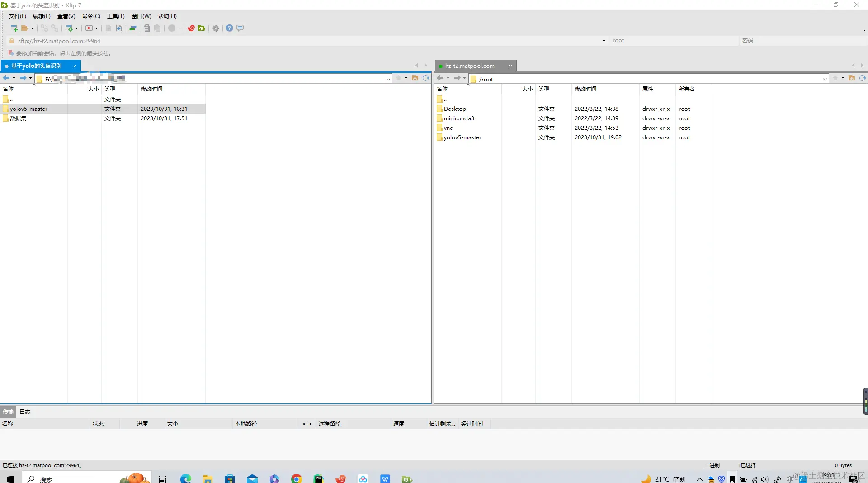
Task: Open the Windows Start menu
Action: [11, 478]
